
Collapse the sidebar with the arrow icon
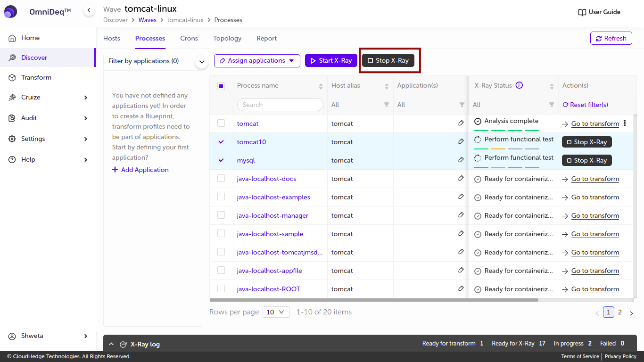tap(89, 10)
